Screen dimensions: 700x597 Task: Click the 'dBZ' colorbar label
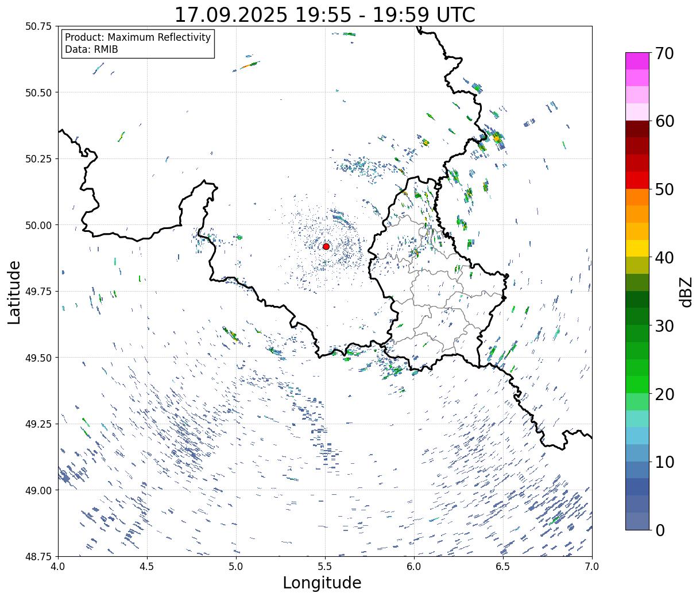(686, 292)
